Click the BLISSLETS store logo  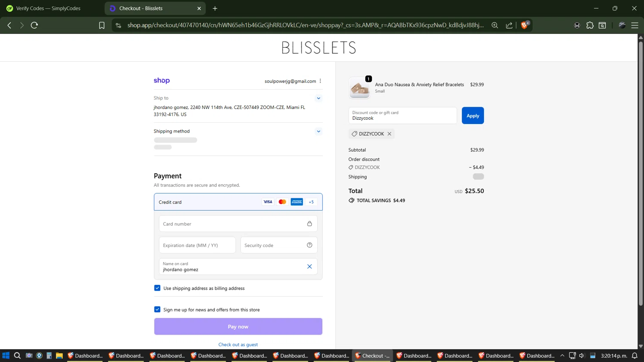point(319,48)
